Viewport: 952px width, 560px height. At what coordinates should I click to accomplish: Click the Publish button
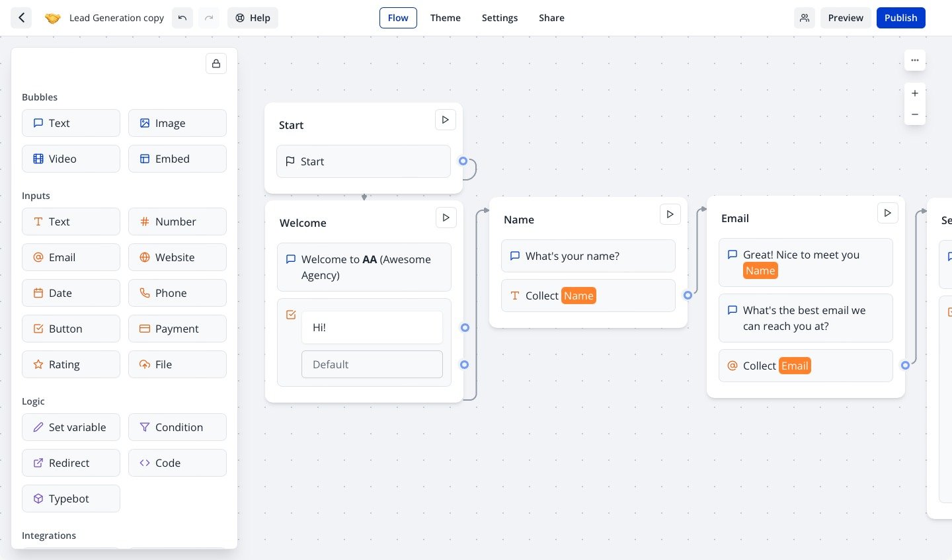[x=900, y=18]
